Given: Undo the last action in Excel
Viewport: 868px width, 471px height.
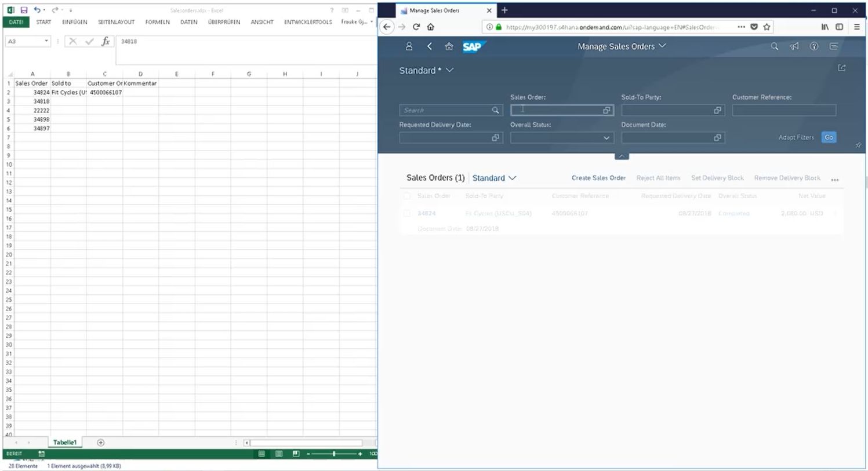Looking at the screenshot, I should (x=37, y=10).
